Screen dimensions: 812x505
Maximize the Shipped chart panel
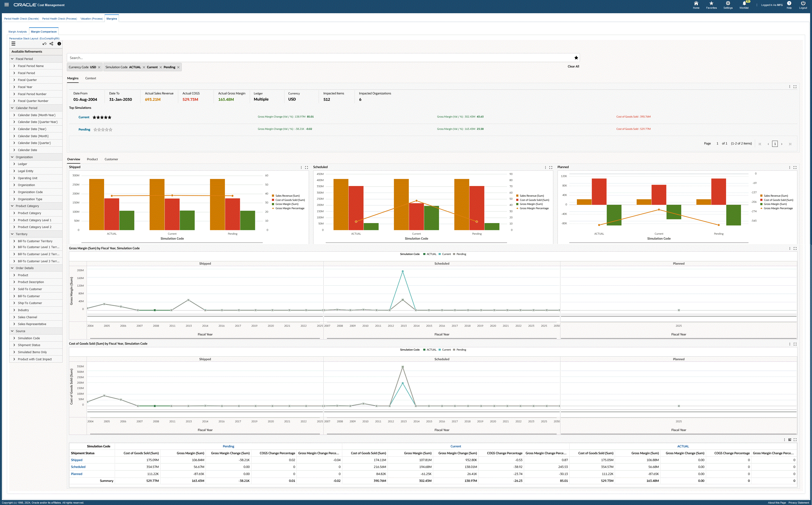(306, 167)
